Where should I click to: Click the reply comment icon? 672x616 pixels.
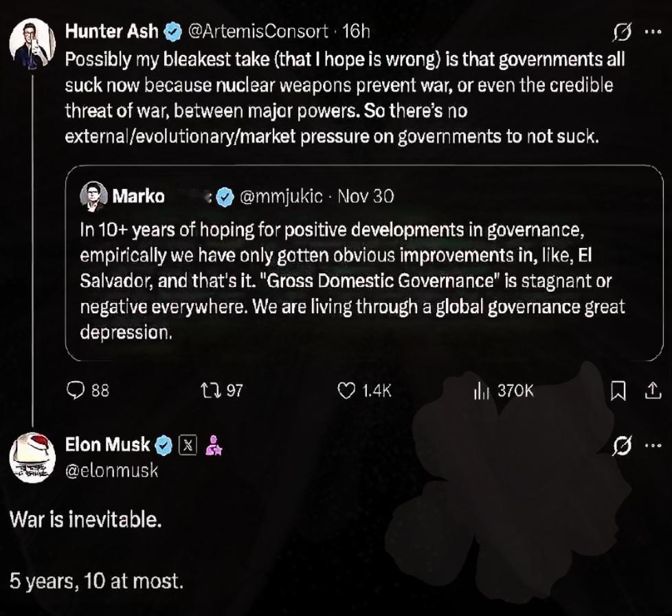75,391
